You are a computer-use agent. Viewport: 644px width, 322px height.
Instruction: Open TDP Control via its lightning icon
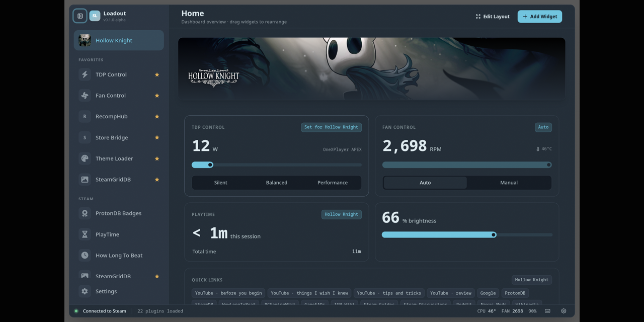(x=85, y=74)
